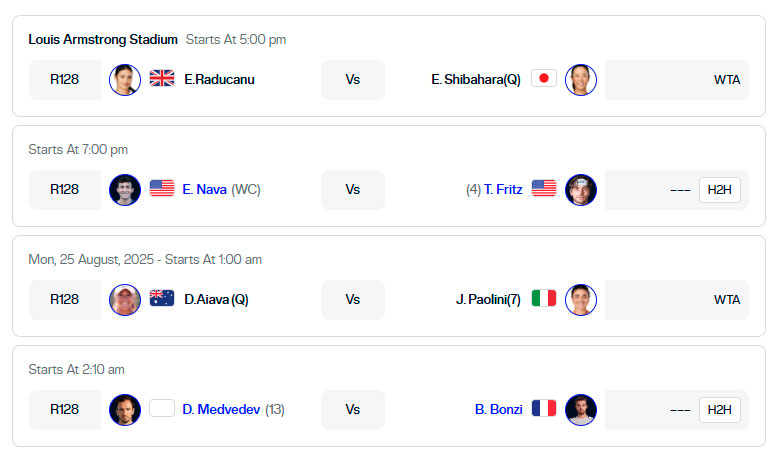Image resolution: width=772 pixels, height=456 pixels.
Task: Click E. Nava's avatar photo
Action: (x=125, y=190)
